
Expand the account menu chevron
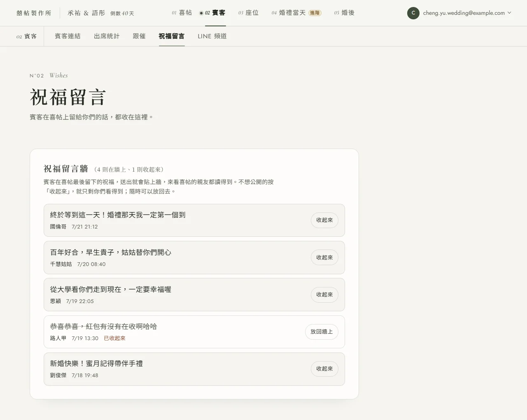coord(509,13)
